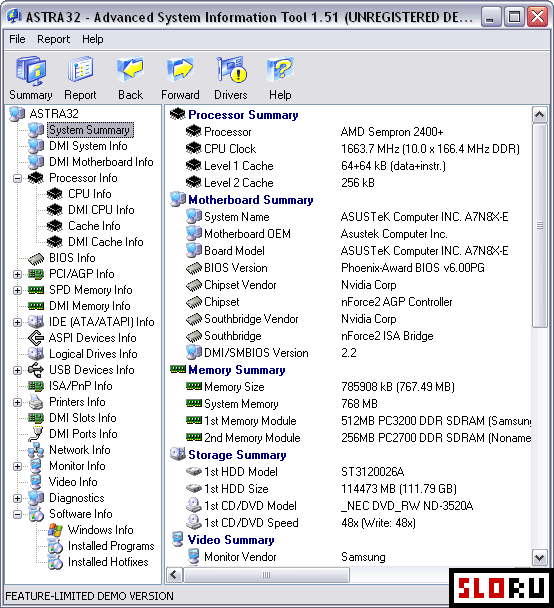554x608 pixels.
Task: Click the AMD Sempron 2400+ processor value
Action: (x=392, y=132)
